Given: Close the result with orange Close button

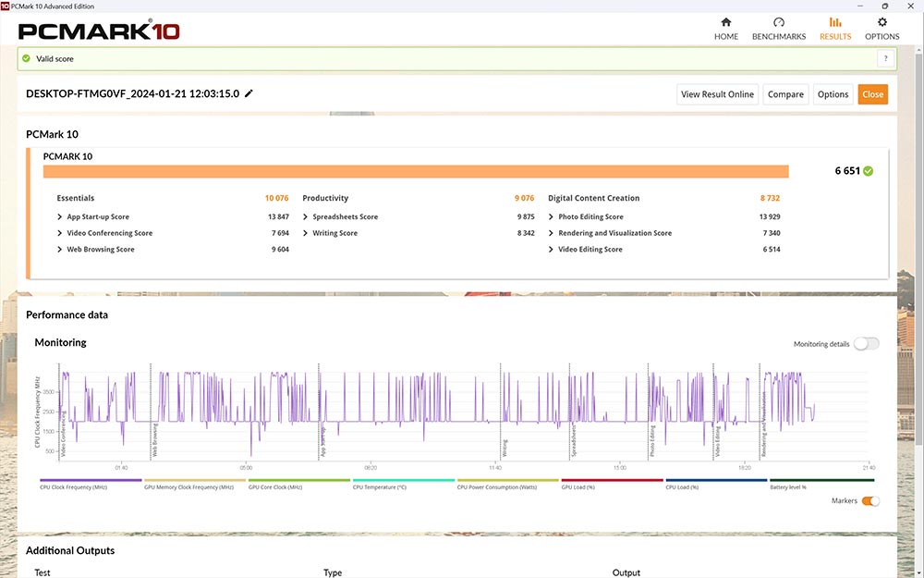Looking at the screenshot, I should [x=873, y=94].
